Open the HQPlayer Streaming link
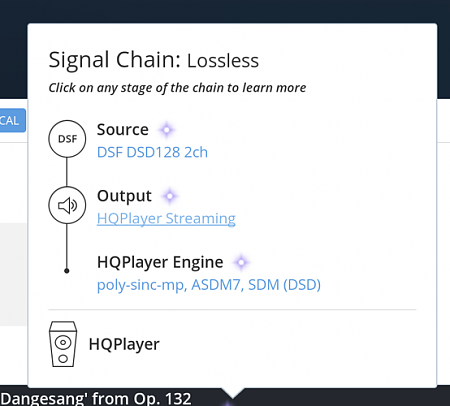The height and width of the screenshot is (406, 450). coord(166,219)
